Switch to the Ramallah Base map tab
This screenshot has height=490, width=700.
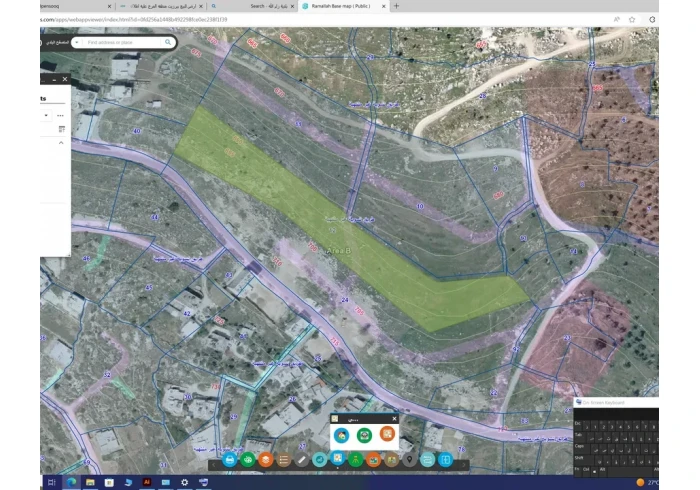[340, 6]
